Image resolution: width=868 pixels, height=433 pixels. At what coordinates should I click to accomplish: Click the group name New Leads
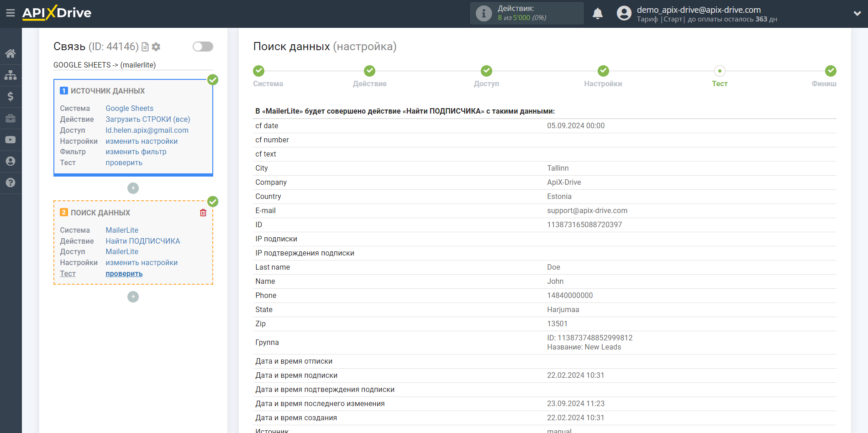tap(603, 347)
